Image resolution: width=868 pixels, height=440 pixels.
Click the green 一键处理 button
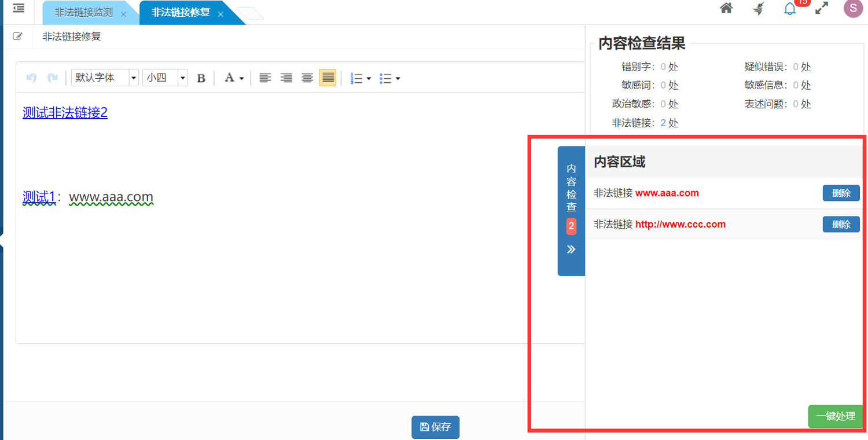click(836, 416)
